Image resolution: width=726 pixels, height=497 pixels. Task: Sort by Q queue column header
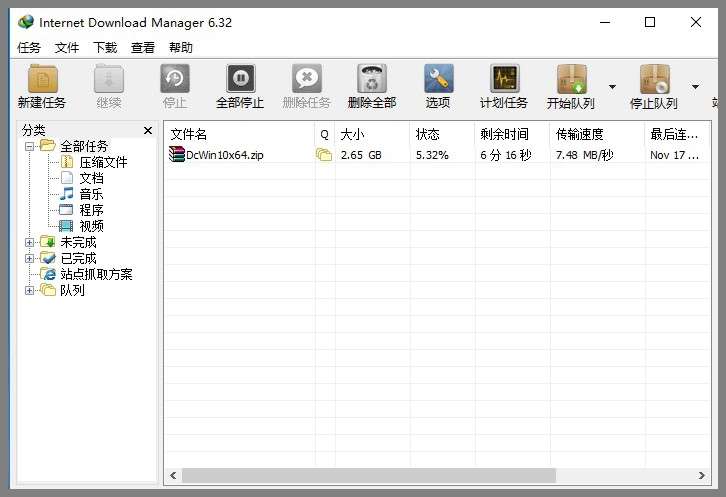(325, 134)
